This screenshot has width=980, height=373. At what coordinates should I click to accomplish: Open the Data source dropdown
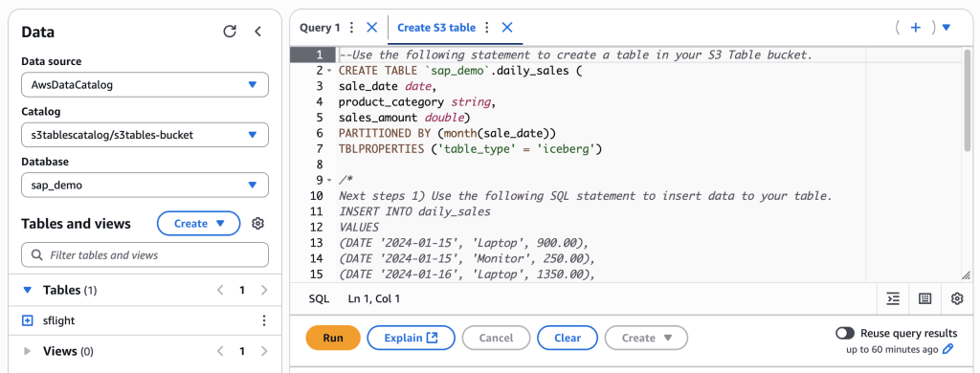145,85
